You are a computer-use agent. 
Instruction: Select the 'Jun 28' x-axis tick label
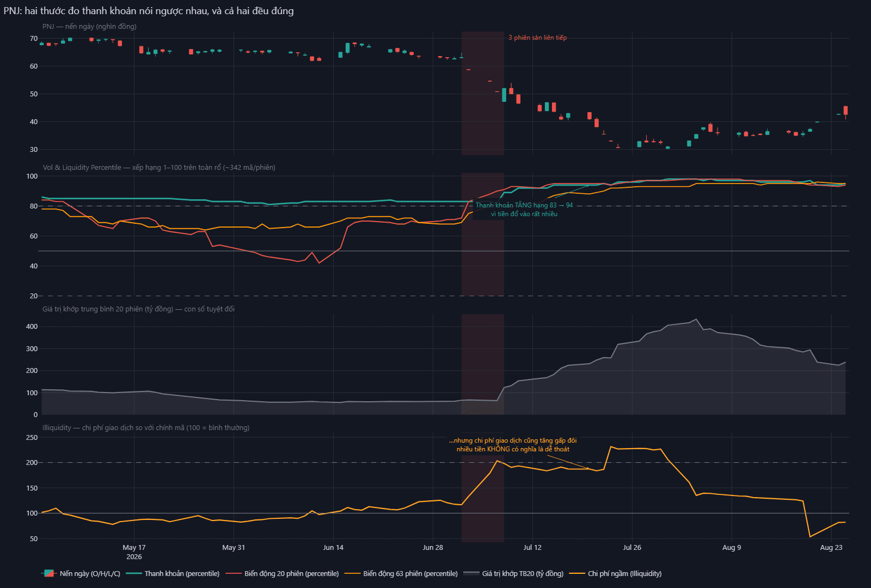433,547
